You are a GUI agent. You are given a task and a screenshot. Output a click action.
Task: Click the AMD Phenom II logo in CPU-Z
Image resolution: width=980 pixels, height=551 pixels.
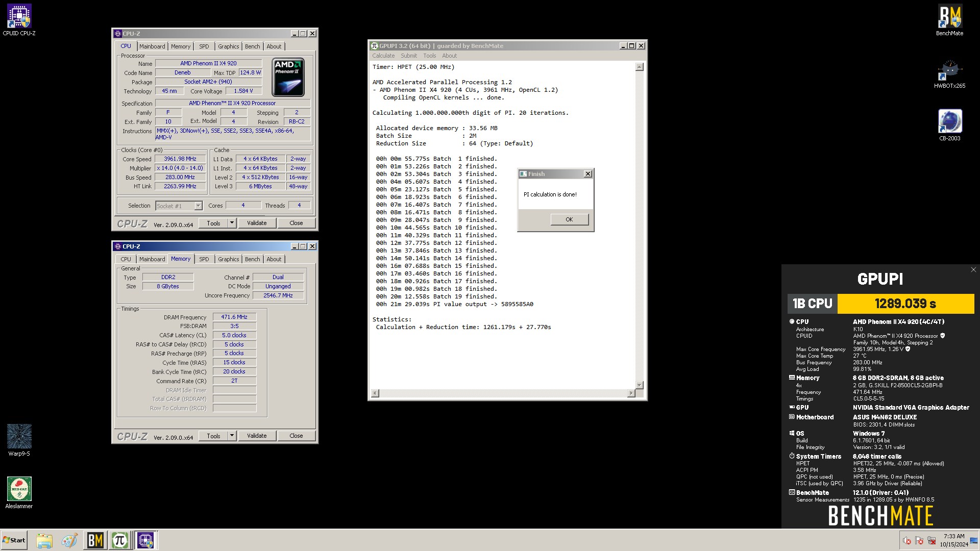point(288,77)
